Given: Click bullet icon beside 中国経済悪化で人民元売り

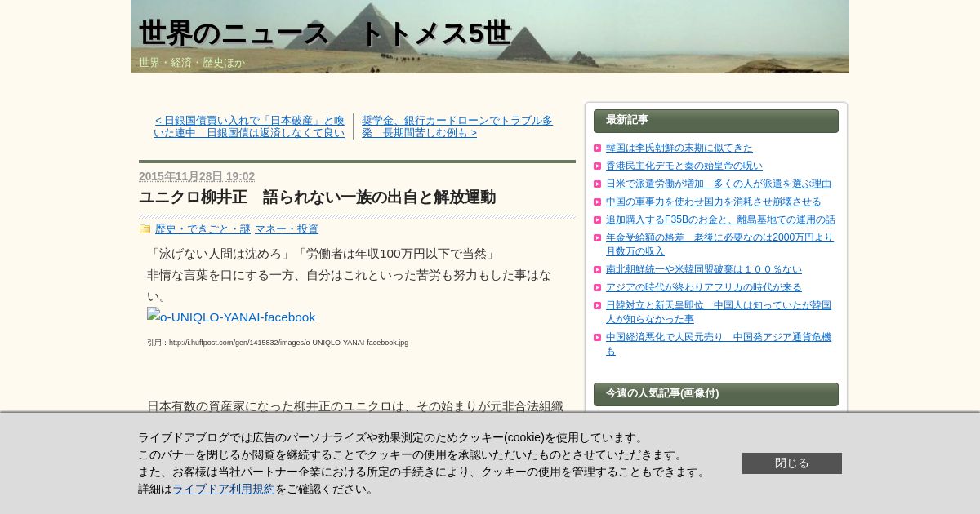Looking at the screenshot, I should 598,338.
